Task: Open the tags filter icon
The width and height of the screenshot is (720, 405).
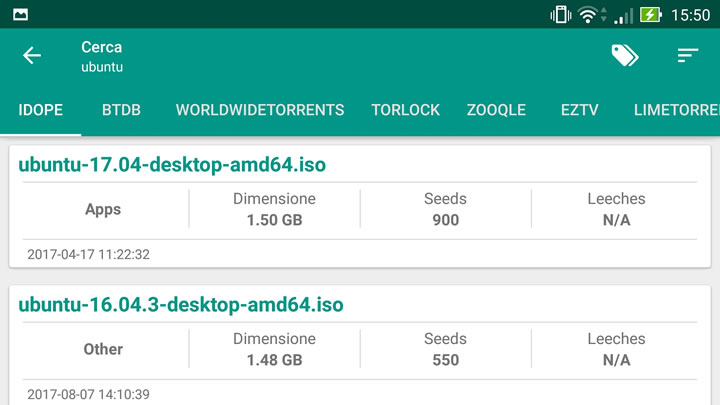Action: (x=625, y=56)
